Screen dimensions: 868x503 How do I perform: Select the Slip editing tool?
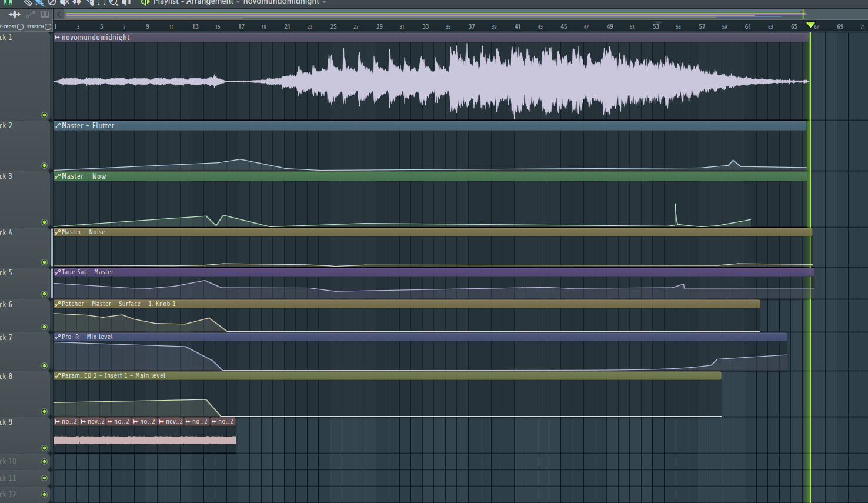(x=77, y=3)
